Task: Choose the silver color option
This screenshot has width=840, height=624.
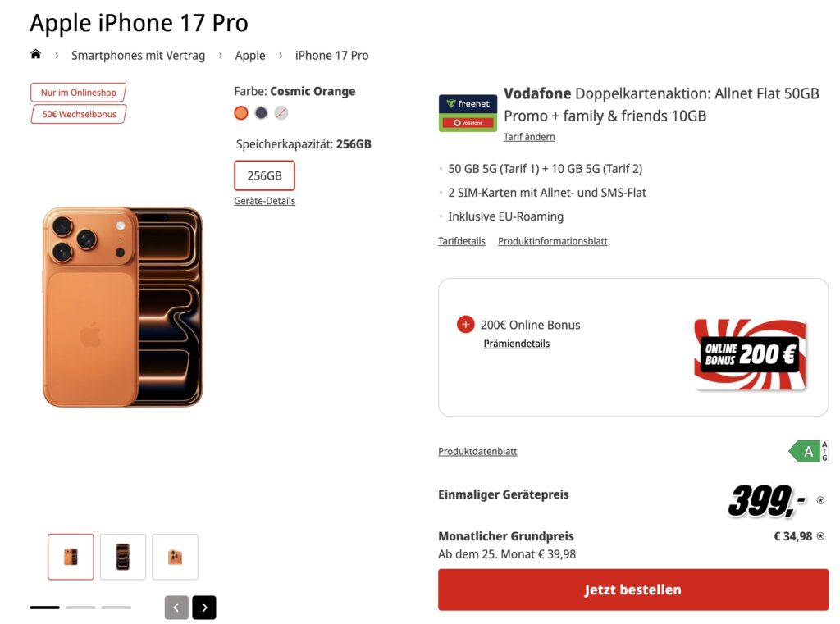Action: click(281, 113)
